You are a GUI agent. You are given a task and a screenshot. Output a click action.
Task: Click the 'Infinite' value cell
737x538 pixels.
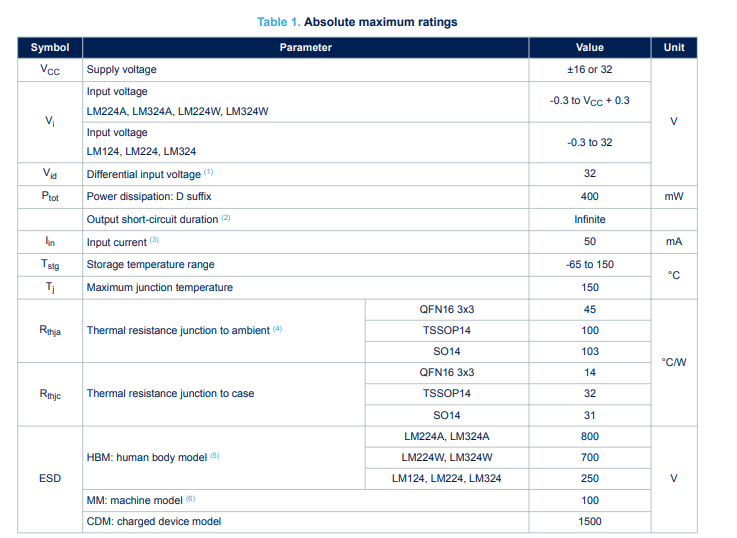click(x=590, y=219)
